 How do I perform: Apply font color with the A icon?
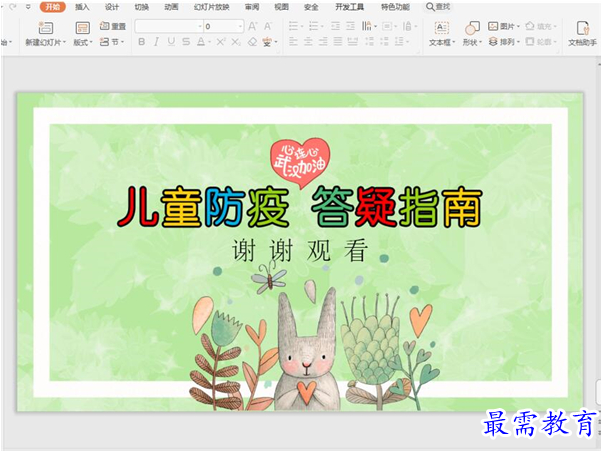(x=201, y=42)
